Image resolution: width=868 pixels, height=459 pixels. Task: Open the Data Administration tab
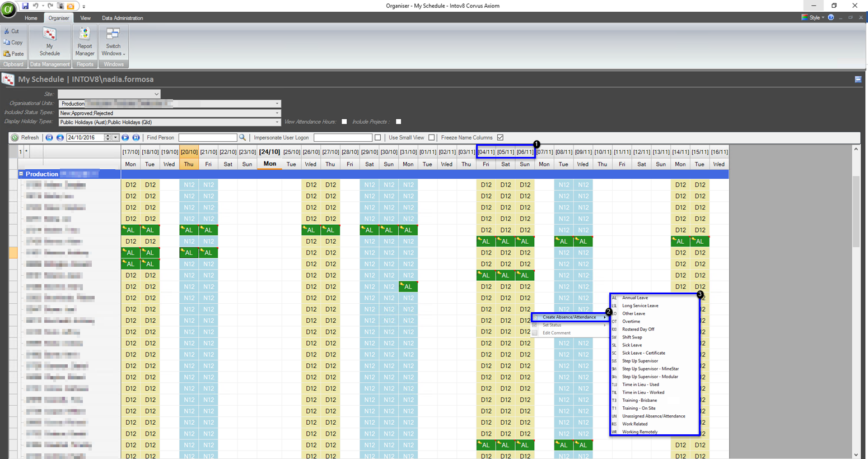(x=122, y=18)
